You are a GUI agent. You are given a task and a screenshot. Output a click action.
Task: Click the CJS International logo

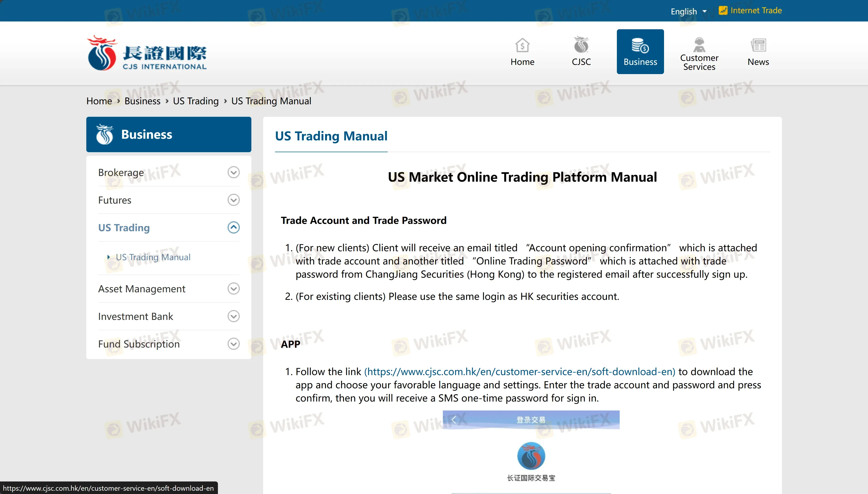146,53
